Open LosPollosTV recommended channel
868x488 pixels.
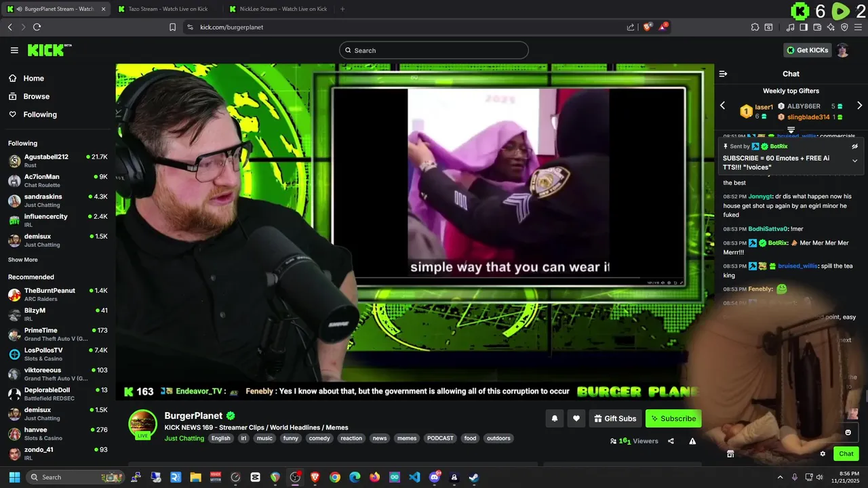point(58,354)
